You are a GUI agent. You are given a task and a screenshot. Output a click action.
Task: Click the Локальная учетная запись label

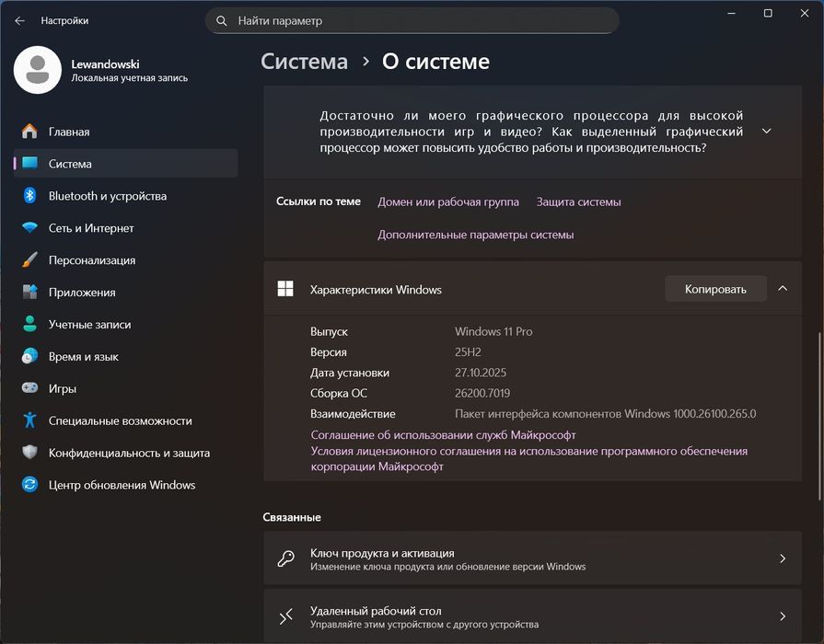tap(129, 78)
